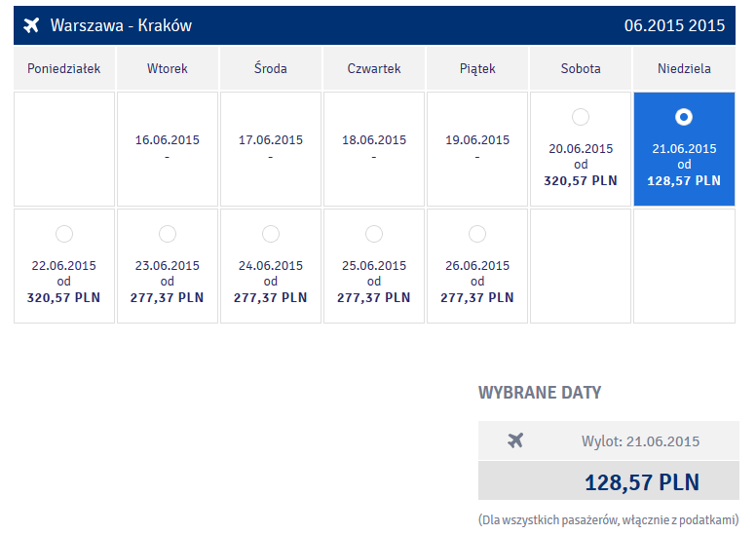Select the 20.06.2015 radio button
756x535 pixels.
[581, 117]
